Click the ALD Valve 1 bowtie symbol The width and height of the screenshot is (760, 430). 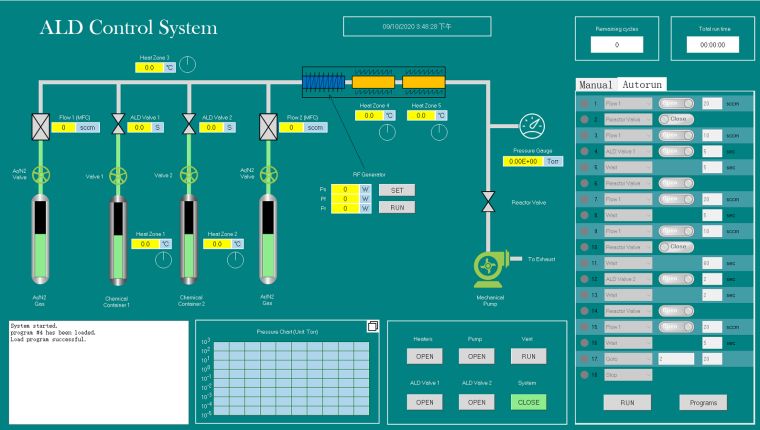[x=119, y=128]
